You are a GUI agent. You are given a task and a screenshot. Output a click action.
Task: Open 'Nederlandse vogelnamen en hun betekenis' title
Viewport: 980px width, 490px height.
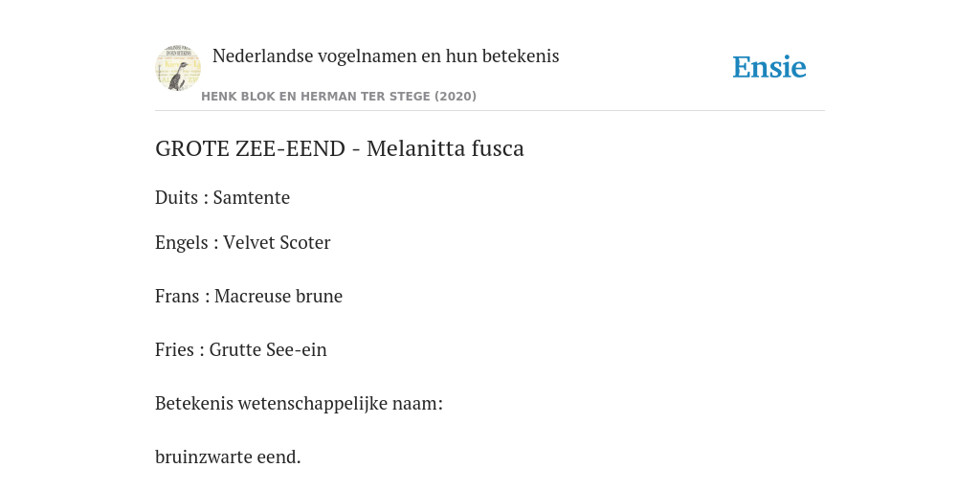(x=386, y=56)
